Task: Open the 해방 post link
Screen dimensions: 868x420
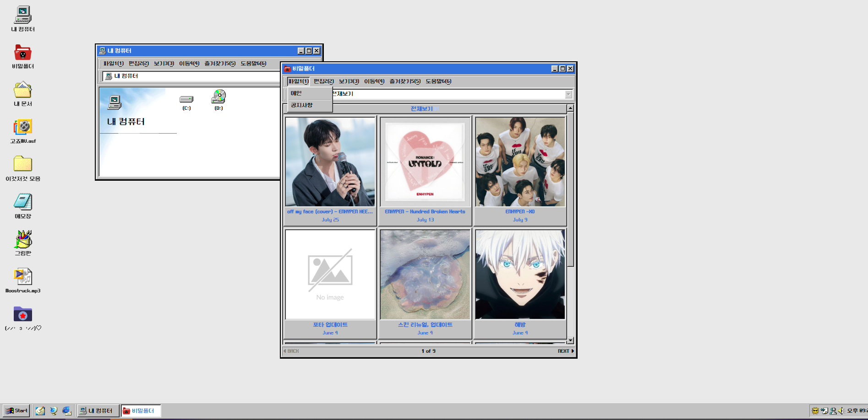Action: [x=520, y=324]
